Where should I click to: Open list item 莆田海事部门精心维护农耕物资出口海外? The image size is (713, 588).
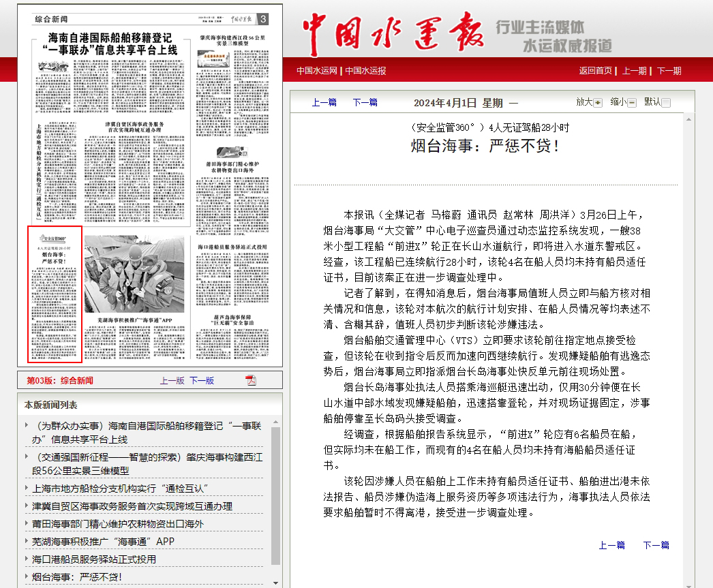(x=118, y=524)
